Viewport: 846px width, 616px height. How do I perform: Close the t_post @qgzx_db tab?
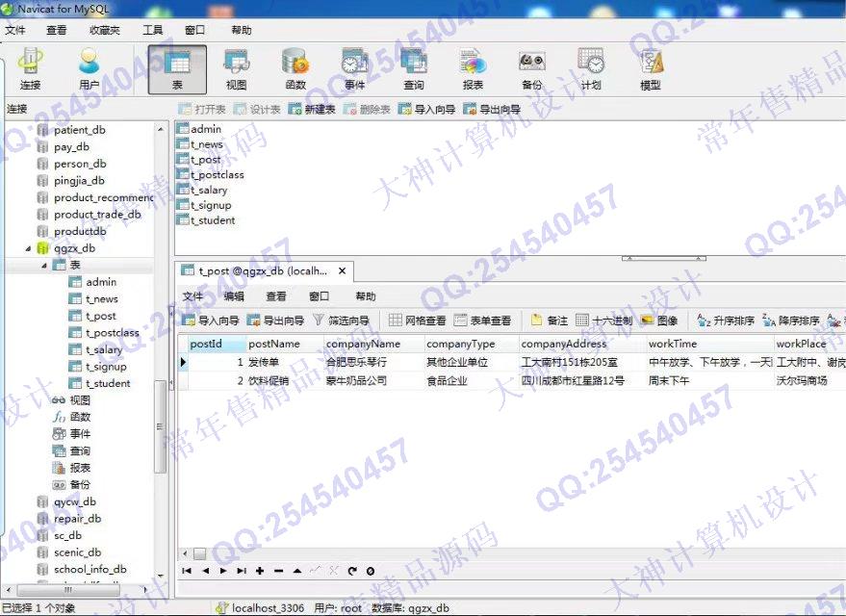(x=341, y=271)
